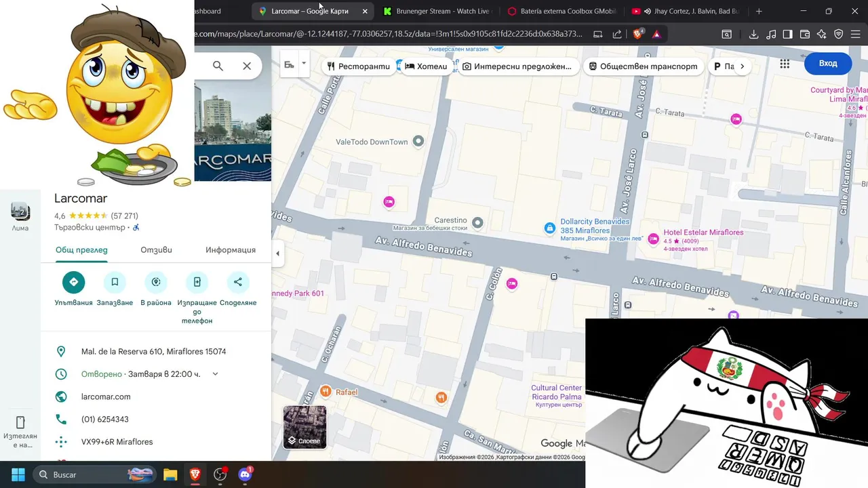Image resolution: width=868 pixels, height=488 pixels.
Task: Click the taskbar Buscar search box
Action: pos(95,474)
